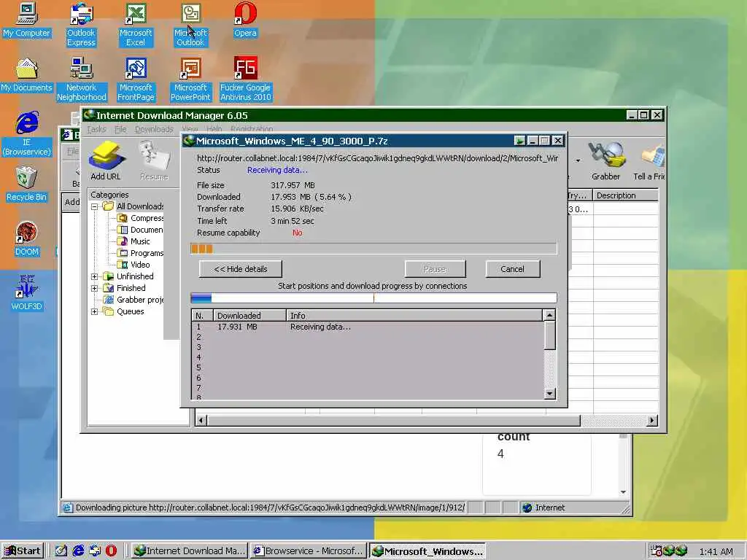
Task: Click the Downloaded column header in connections list
Action: [249, 315]
